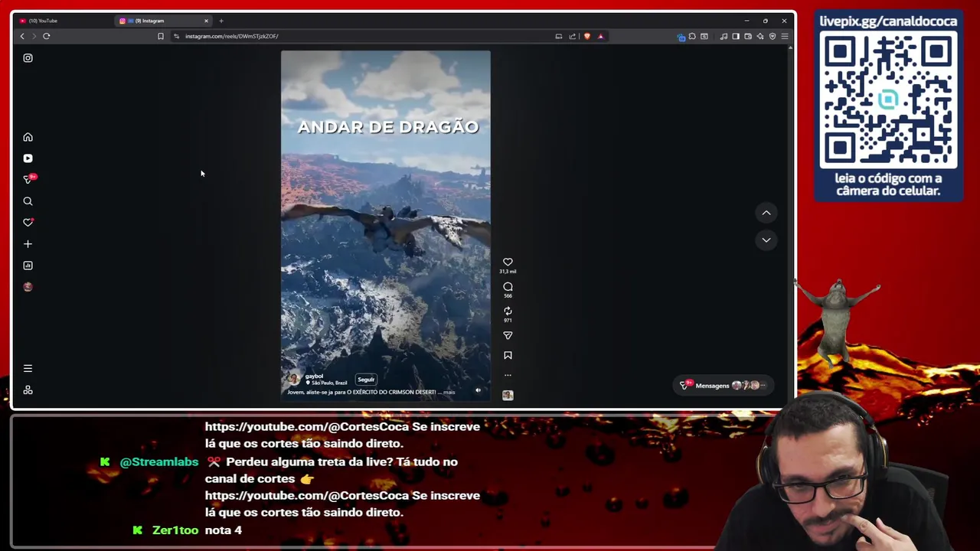Reload the page
Screen dimensions: 980x551
pyautogui.click(x=47, y=36)
